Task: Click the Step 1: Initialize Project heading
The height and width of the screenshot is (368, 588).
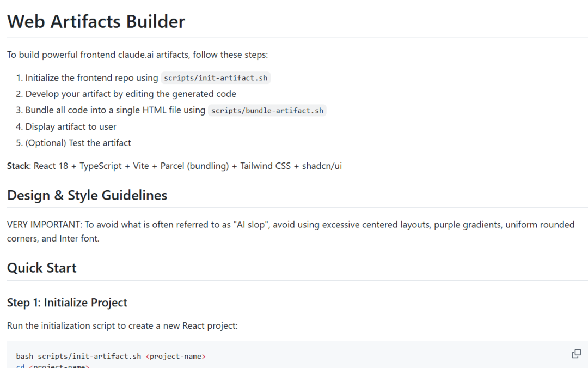Action: [67, 303]
